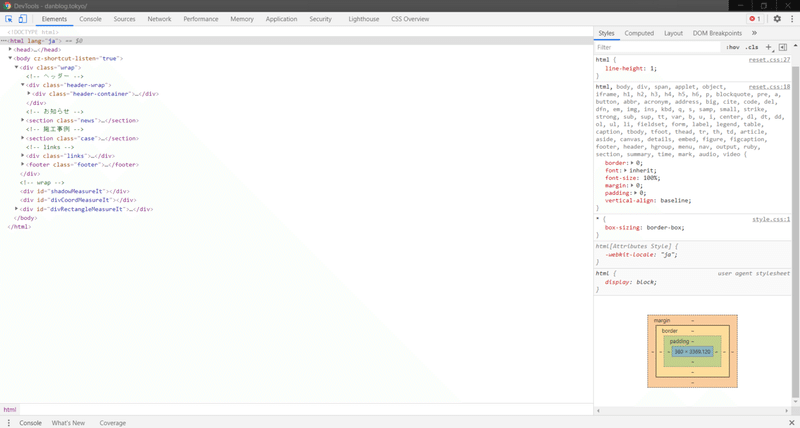This screenshot has height=428, width=800.
Task: Collapse the div class wrap node
Action: click(16, 67)
